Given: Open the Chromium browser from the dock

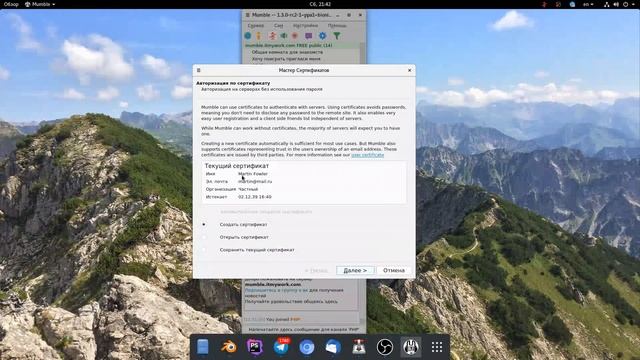Looking at the screenshot, I should tap(307, 347).
